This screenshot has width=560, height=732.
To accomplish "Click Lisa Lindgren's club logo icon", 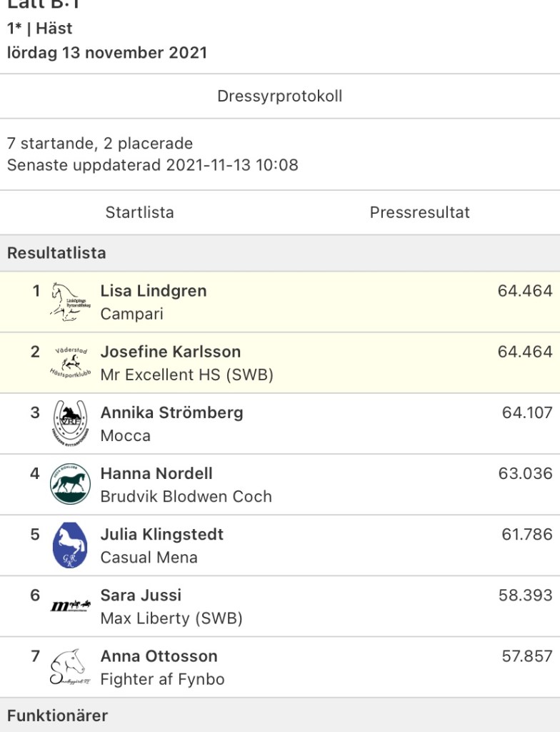I will (x=71, y=302).
